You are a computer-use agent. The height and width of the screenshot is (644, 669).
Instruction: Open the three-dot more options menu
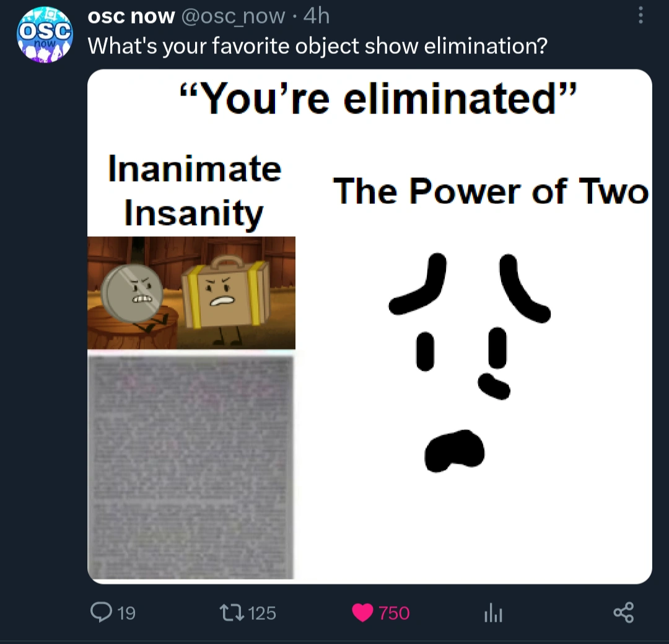[641, 15]
